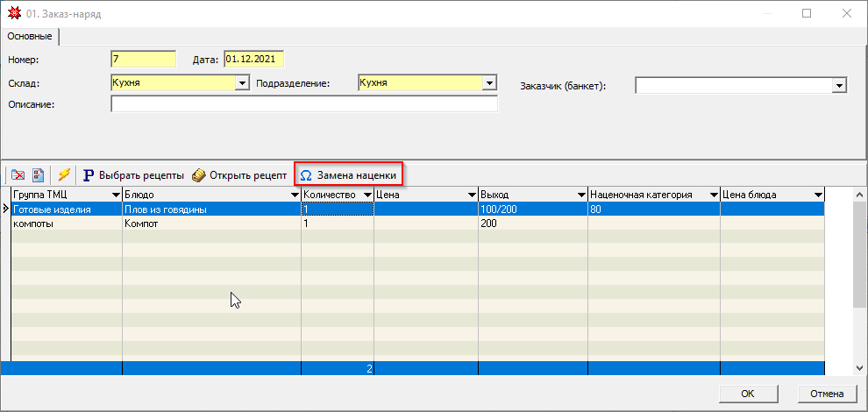The height and width of the screenshot is (412, 868).
Task: Open filter arrow on Наценочная категория column
Action: click(711, 195)
